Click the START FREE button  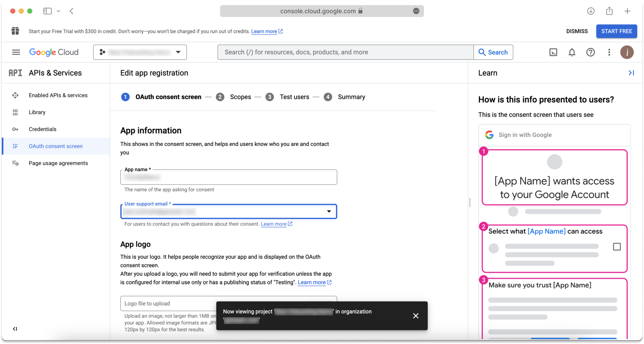click(x=616, y=31)
